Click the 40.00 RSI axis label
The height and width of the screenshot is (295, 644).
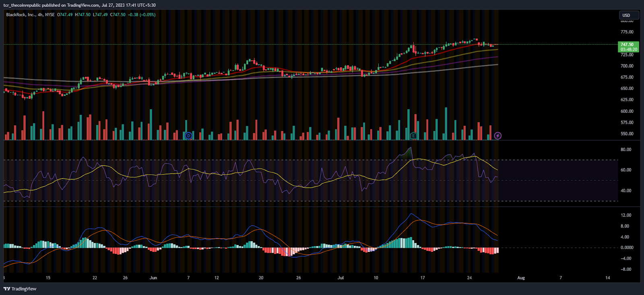click(626, 191)
